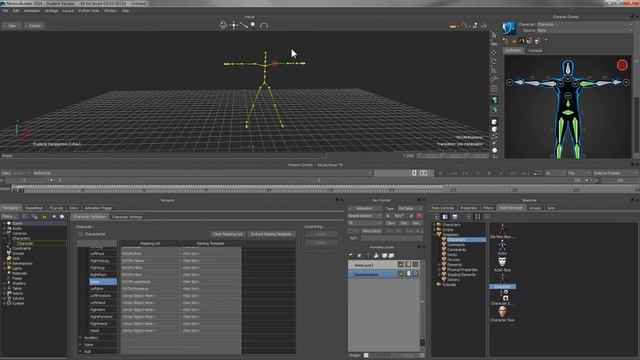The image size is (640, 360).
Task: Toggle the Characterize checkbox
Action: tap(80, 234)
